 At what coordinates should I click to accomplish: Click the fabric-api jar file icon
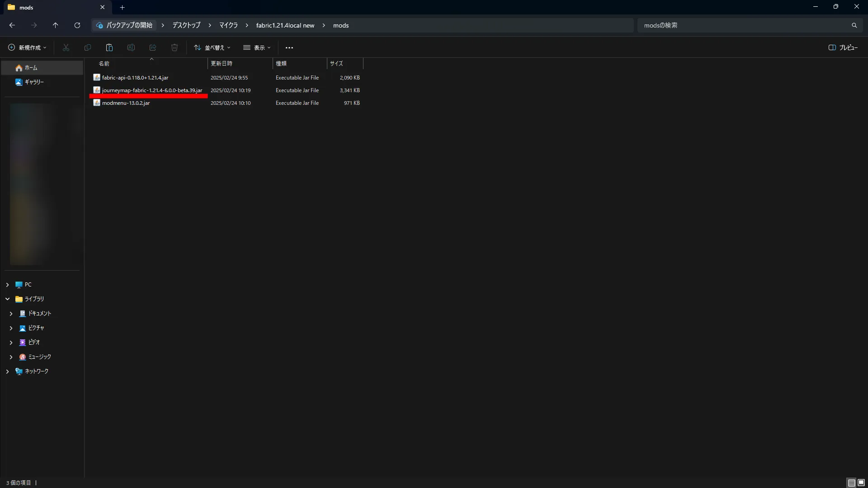pyautogui.click(x=97, y=77)
